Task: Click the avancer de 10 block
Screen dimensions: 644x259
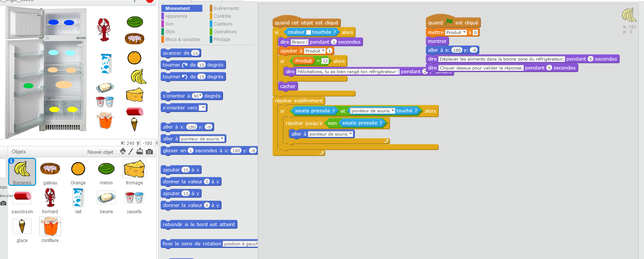Action: tap(181, 53)
